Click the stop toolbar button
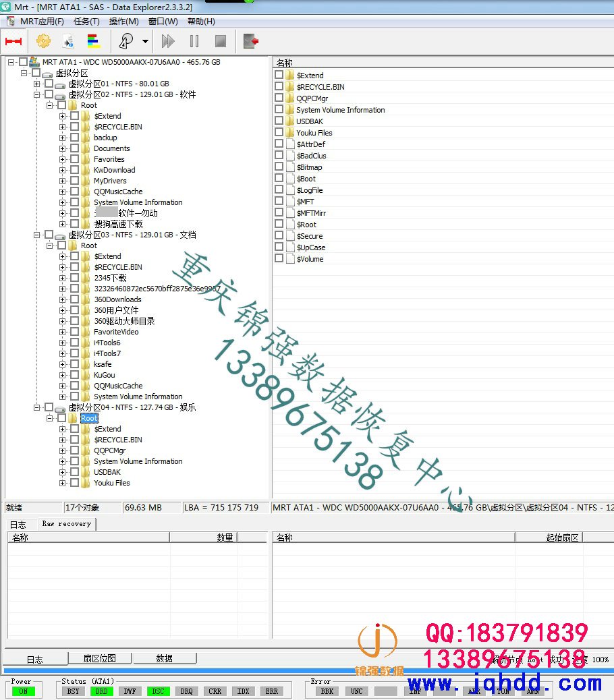Viewport: 614px width, 700px height. [220, 42]
